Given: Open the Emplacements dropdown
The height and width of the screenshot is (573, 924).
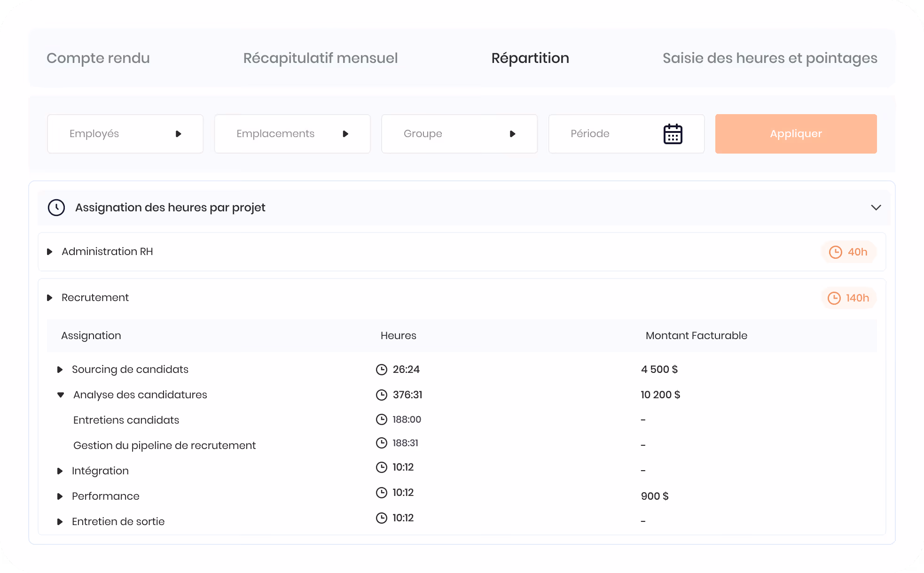Looking at the screenshot, I should point(292,134).
